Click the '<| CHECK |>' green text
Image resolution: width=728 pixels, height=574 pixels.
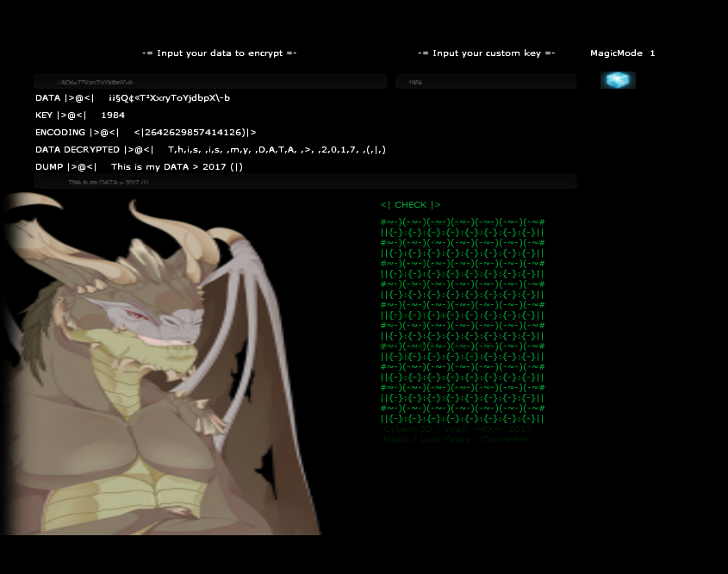click(x=410, y=205)
